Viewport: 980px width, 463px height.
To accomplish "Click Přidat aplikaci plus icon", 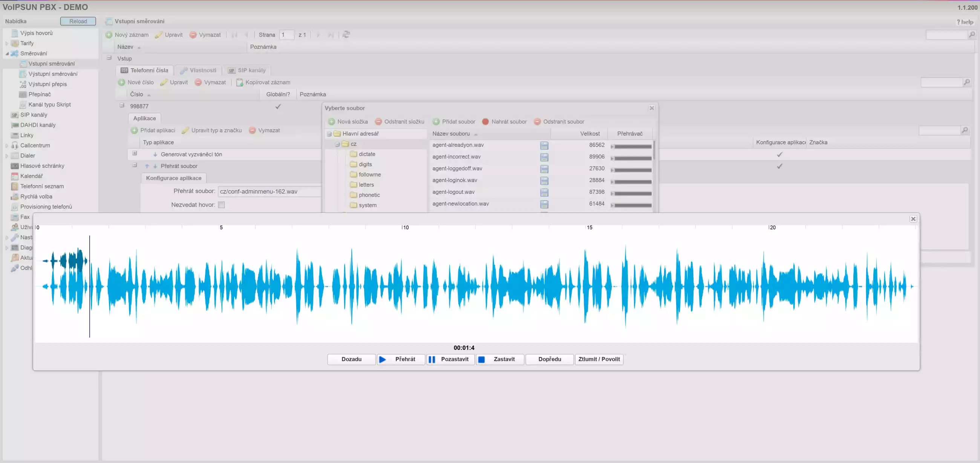I will (x=134, y=130).
